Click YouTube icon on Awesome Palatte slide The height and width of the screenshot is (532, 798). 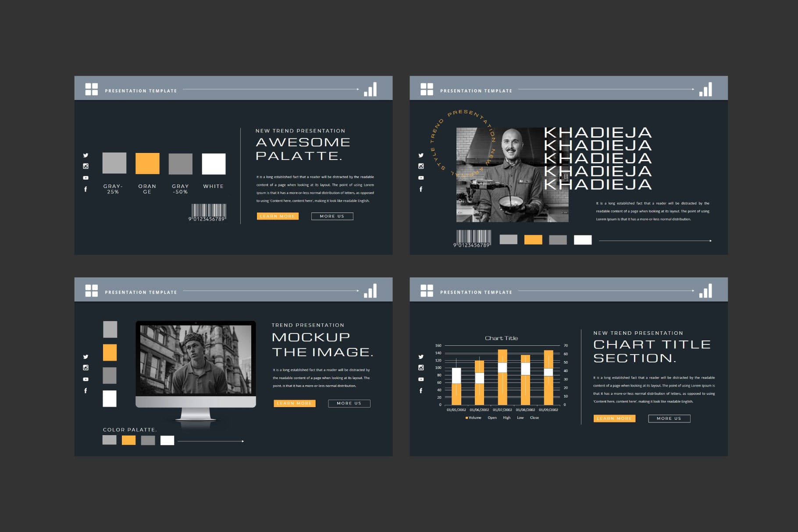[x=85, y=178]
